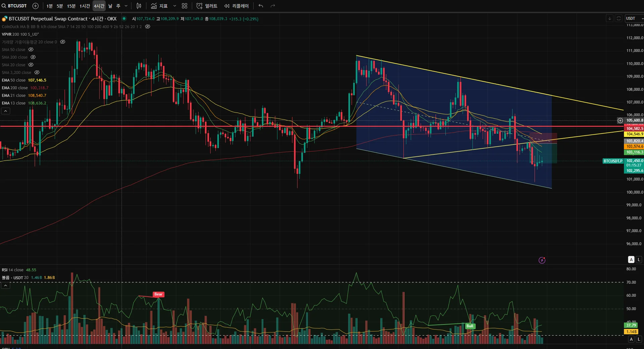This screenshot has height=349, width=644.
Task: Click the red Bear divergence label
Action: click(158, 294)
